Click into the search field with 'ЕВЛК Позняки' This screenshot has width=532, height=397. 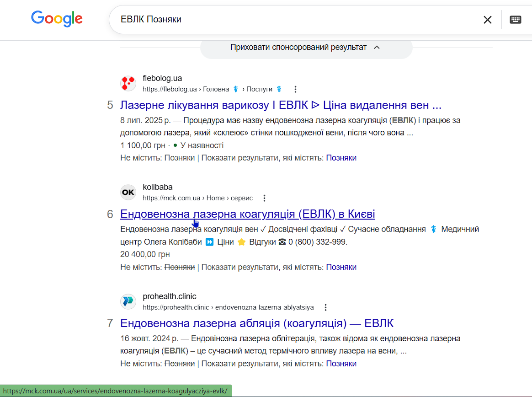293,20
